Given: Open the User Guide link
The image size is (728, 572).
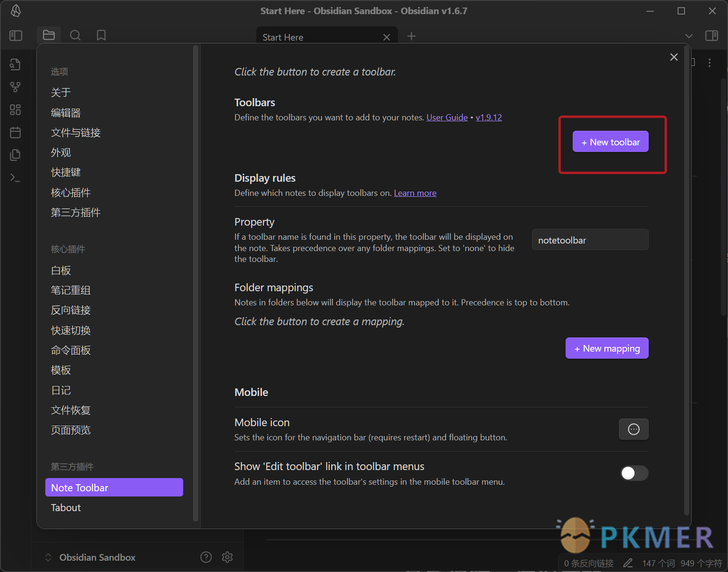Looking at the screenshot, I should coord(447,118).
